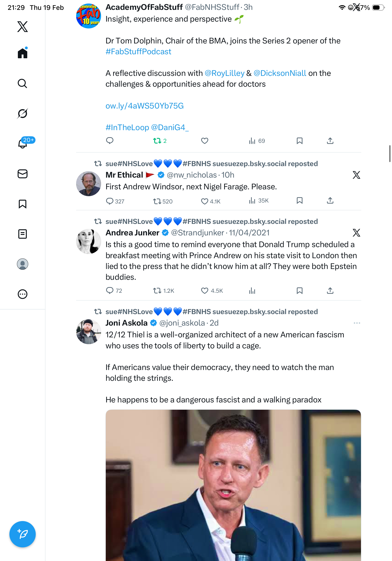Open Messages envelope in sidebar
This screenshot has height=561, width=392.
23,174
